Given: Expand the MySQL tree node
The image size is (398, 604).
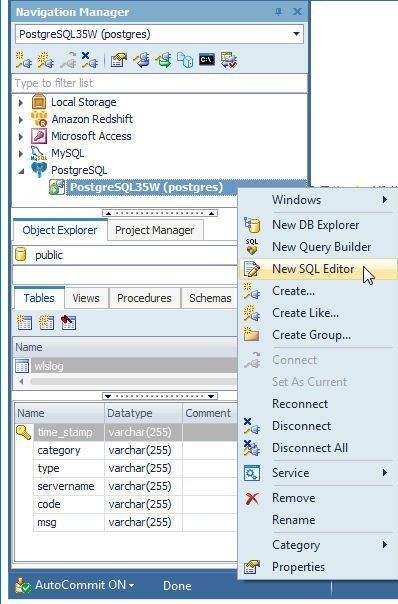Looking at the screenshot, I should click(x=21, y=153).
